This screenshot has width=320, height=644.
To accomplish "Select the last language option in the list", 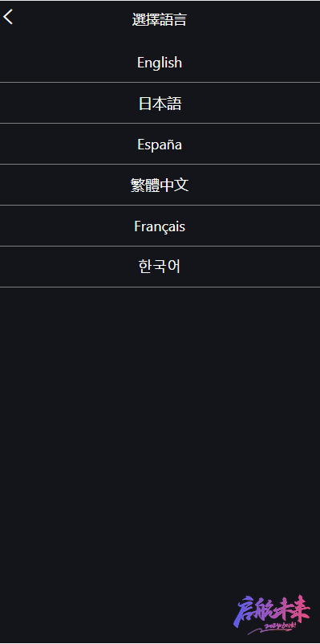I will click(160, 267).
